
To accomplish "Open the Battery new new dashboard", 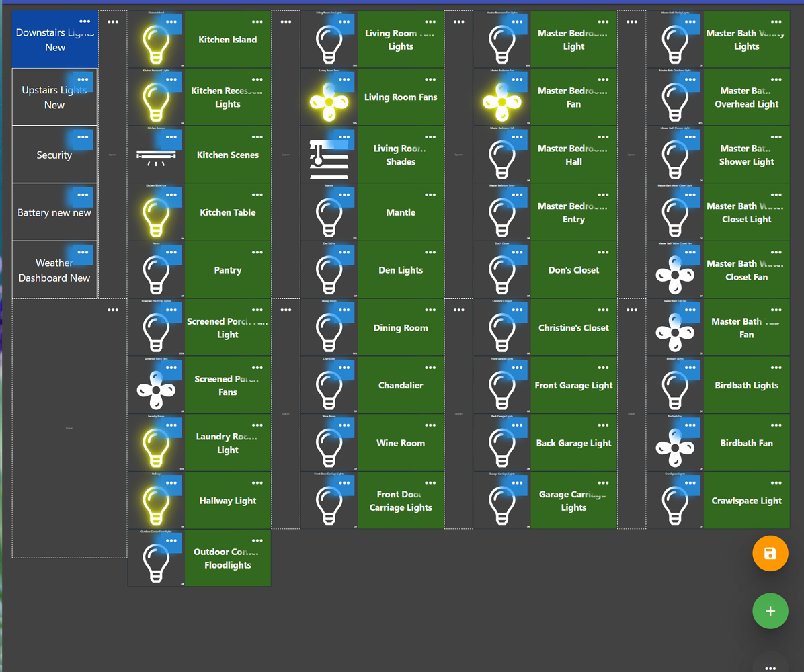I will click(54, 213).
